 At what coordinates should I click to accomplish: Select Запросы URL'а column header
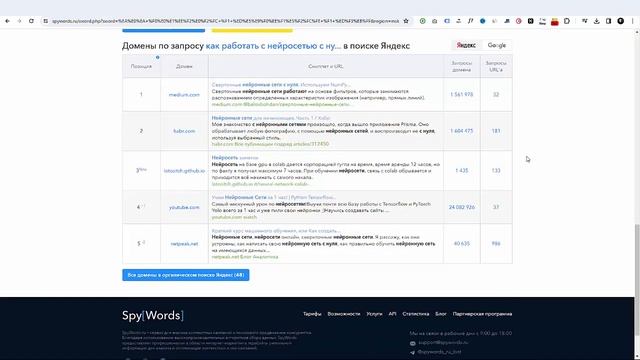click(496, 67)
